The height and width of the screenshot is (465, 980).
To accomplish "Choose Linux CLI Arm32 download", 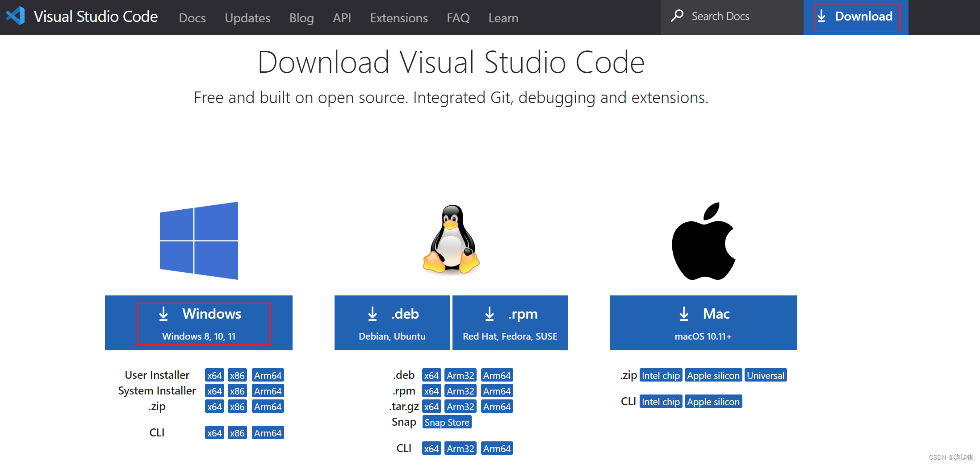I will point(461,448).
